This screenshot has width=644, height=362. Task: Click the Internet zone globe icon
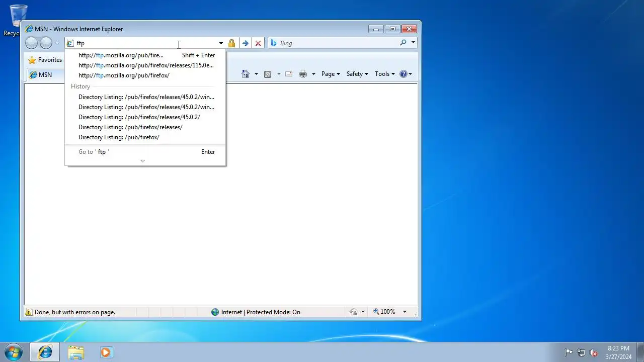pyautogui.click(x=215, y=312)
